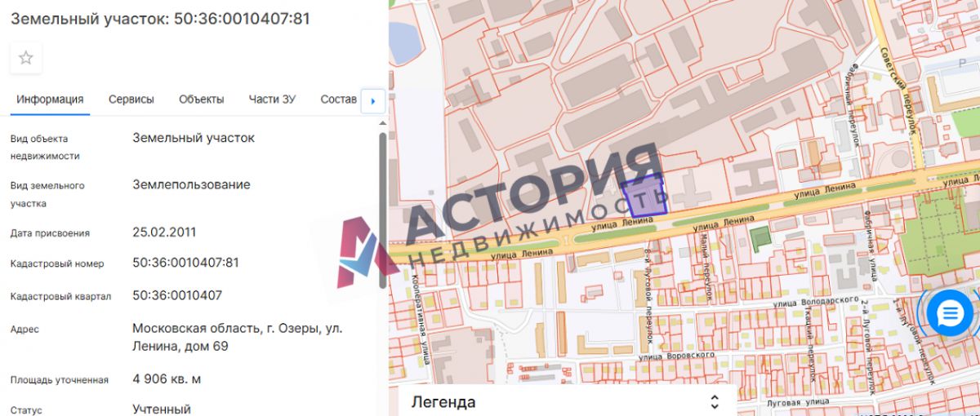This screenshot has height=416, width=980.
Task: Click the 'Легенда' panel title
Action: 443,402
